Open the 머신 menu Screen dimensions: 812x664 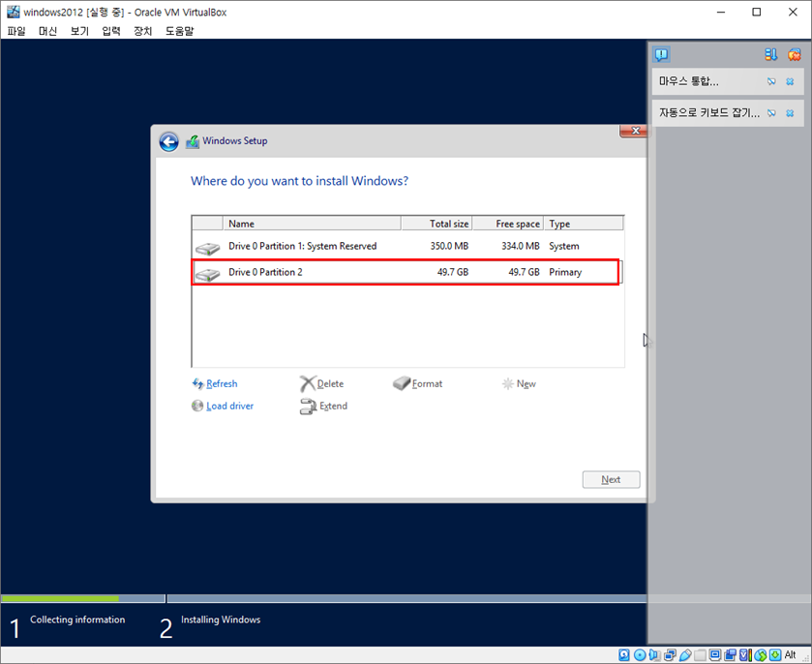pos(47,31)
